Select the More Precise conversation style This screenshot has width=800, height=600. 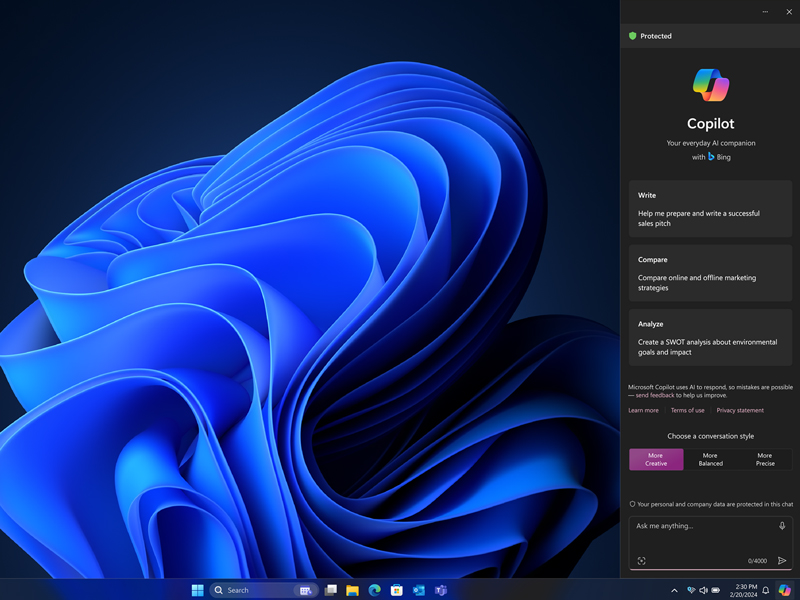click(x=765, y=459)
